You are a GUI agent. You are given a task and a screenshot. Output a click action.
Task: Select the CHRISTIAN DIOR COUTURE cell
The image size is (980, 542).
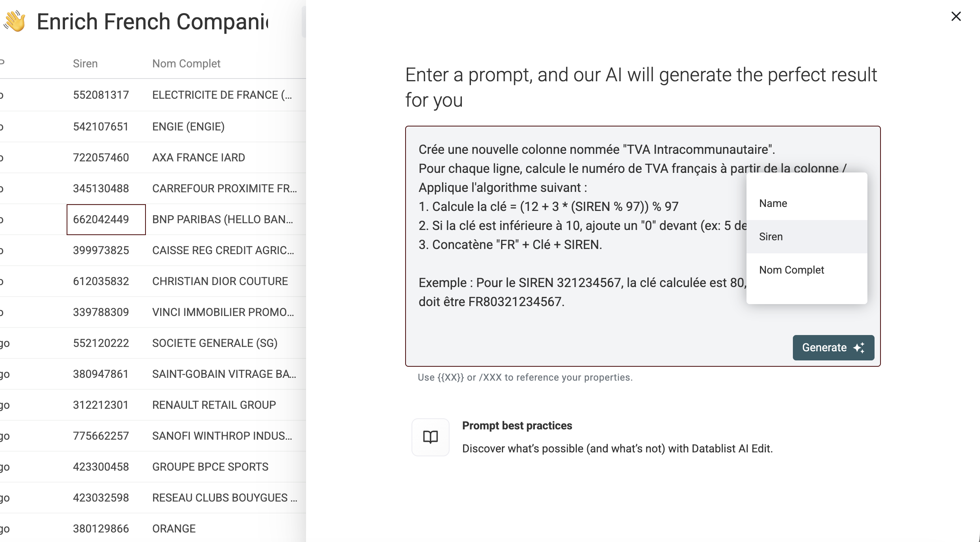click(x=220, y=282)
